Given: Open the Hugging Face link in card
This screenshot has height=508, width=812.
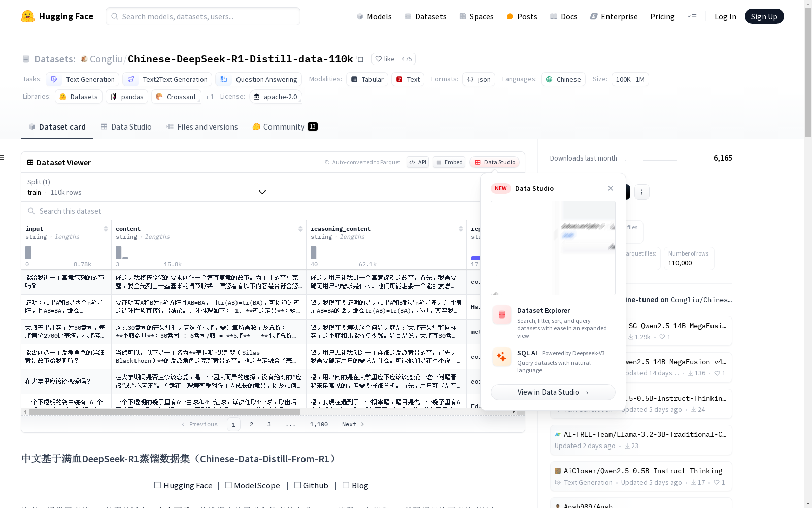Looking at the screenshot, I should [x=188, y=486].
